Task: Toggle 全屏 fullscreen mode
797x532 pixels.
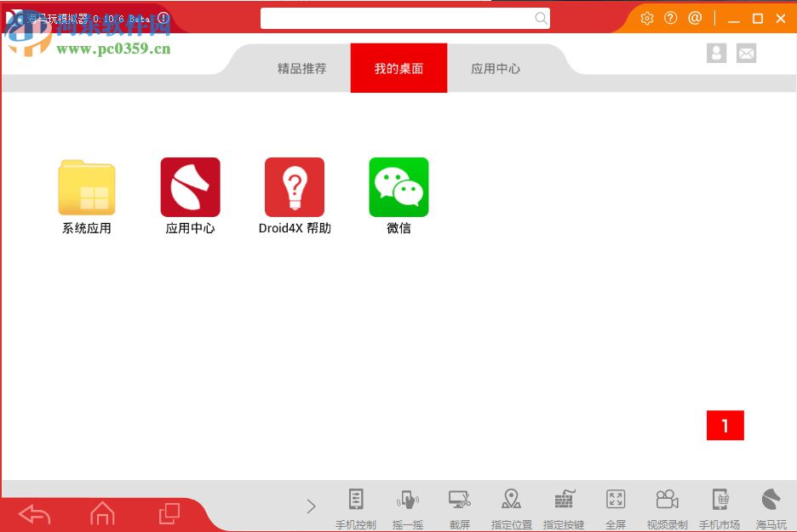Action: coord(616,506)
